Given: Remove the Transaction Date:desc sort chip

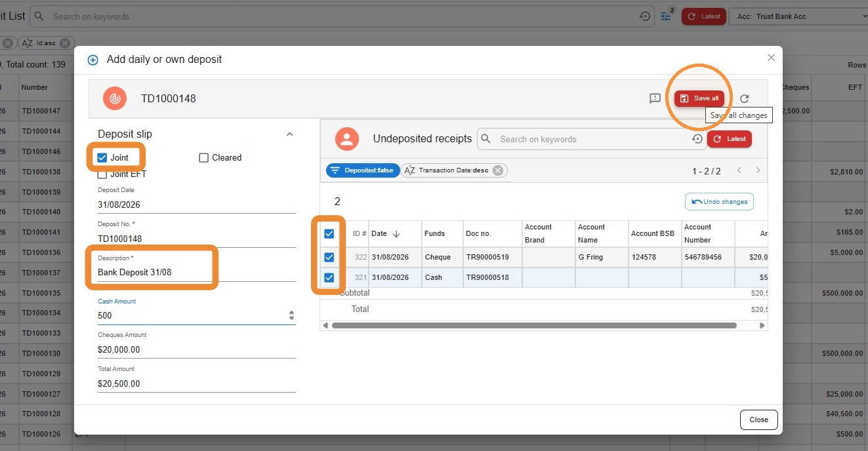Looking at the screenshot, I should click(x=498, y=170).
